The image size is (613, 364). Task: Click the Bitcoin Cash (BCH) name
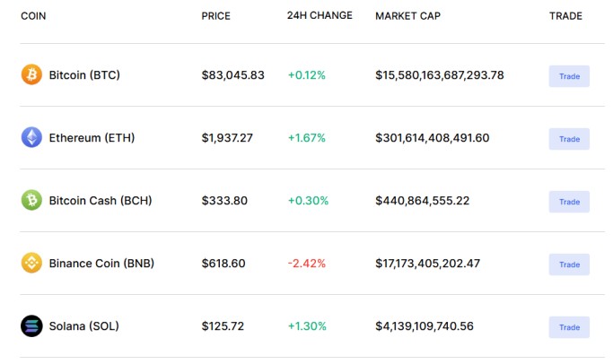click(x=101, y=201)
